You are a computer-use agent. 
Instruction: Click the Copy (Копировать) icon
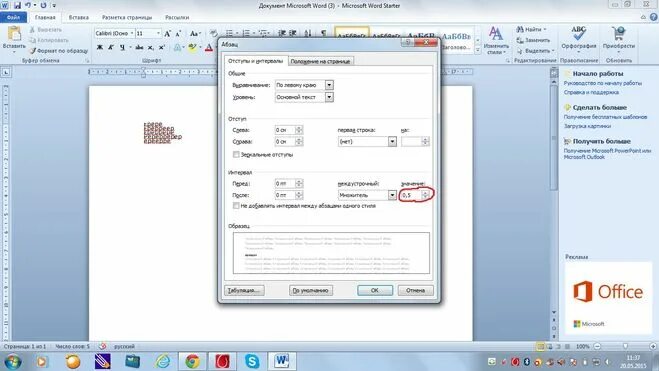coord(32,40)
